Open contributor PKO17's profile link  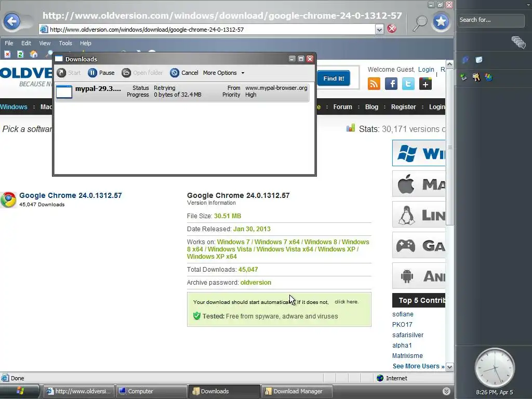pos(402,325)
